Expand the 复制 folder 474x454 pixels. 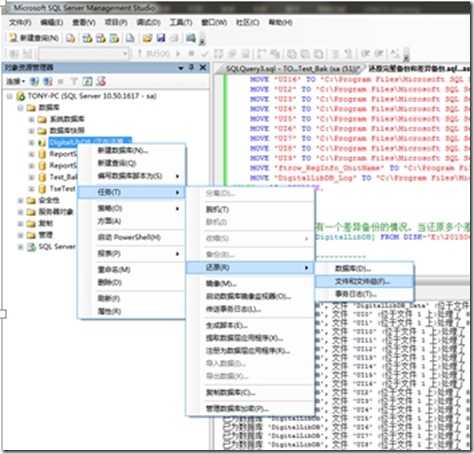20,223
